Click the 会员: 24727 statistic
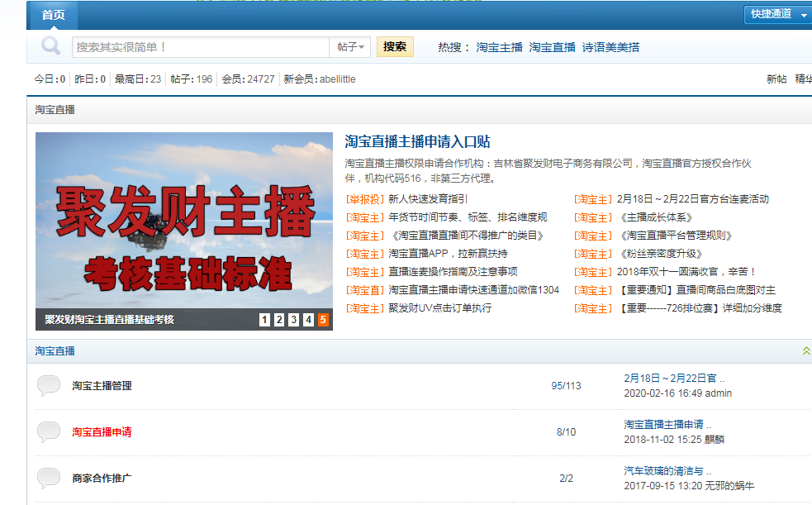The image size is (812, 505). 248,79
